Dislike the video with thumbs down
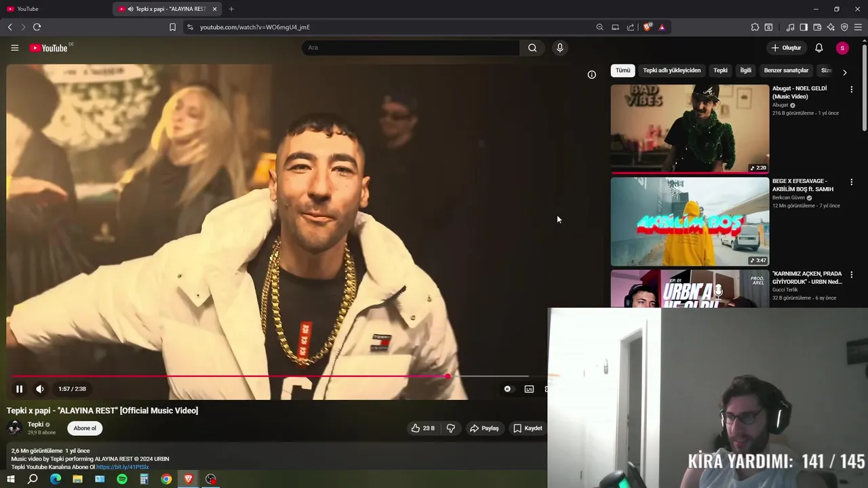This screenshot has height=488, width=868. click(x=450, y=428)
